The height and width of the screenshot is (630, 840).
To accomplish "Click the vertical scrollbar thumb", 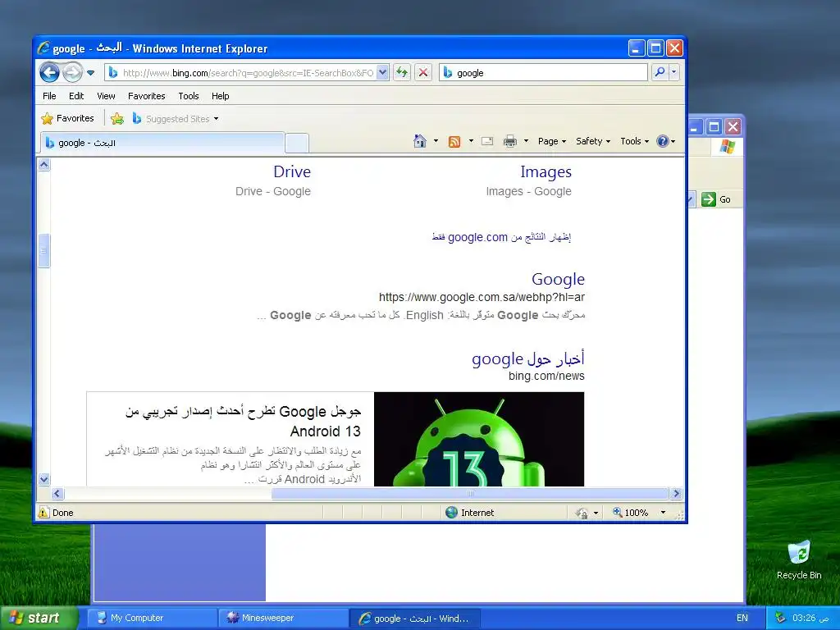I will click(44, 250).
